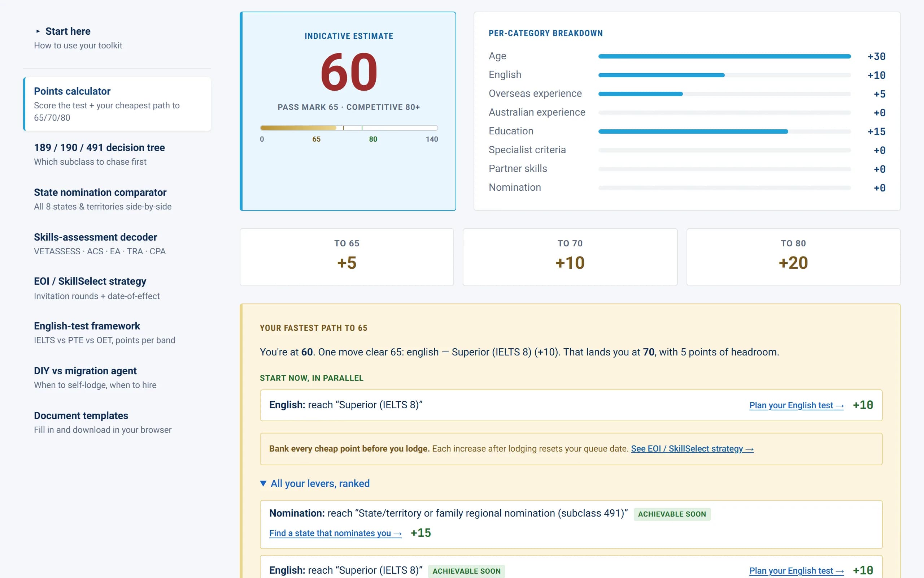Click the START NOW, IN PARALLEL heading

pos(311,378)
